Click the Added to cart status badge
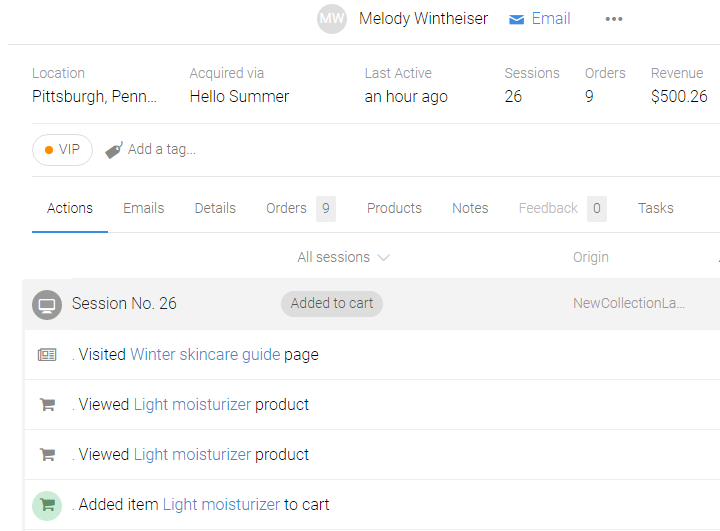The height and width of the screenshot is (531, 720). click(331, 304)
